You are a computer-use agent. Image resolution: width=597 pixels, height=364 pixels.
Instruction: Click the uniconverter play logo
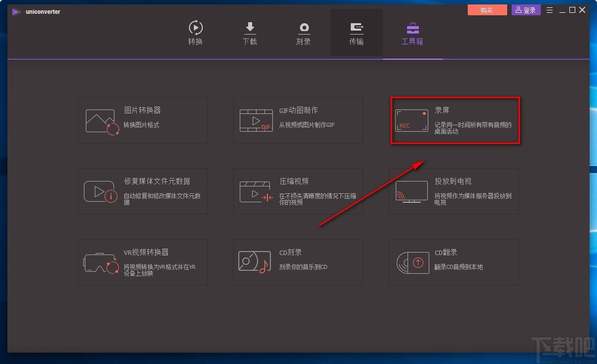point(16,11)
